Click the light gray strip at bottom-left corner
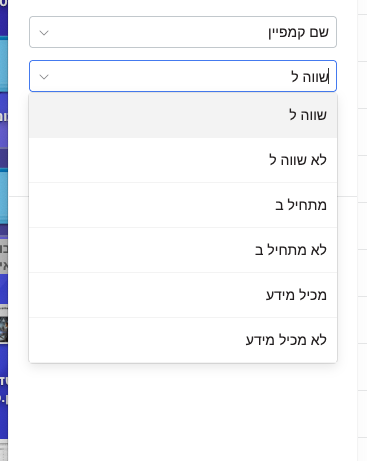 (x=4, y=451)
